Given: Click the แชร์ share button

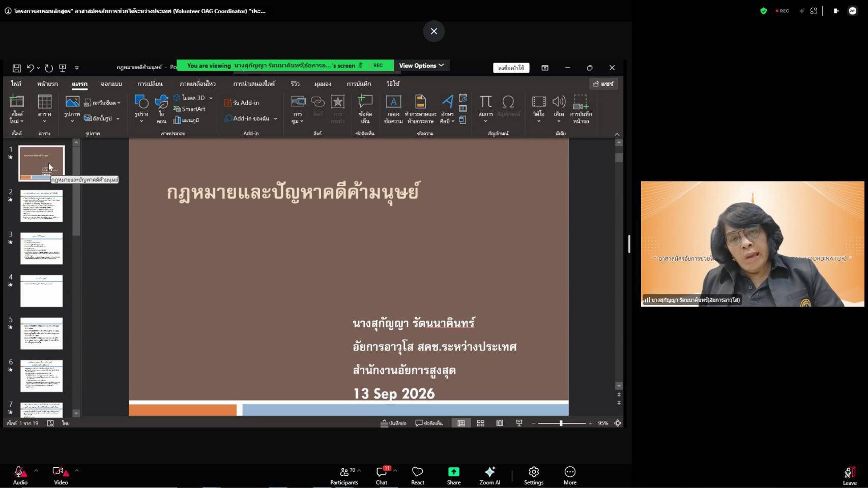Looking at the screenshot, I should 603,83.
